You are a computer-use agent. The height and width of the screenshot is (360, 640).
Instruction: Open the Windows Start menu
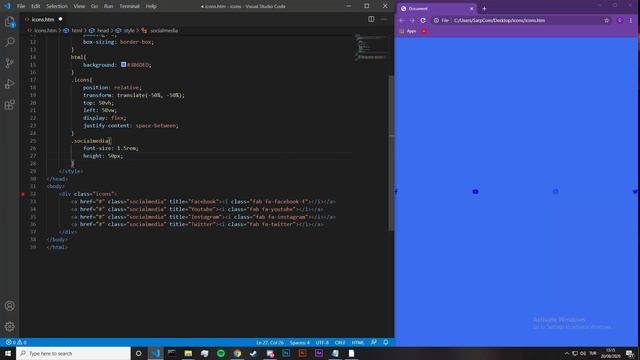(8, 353)
